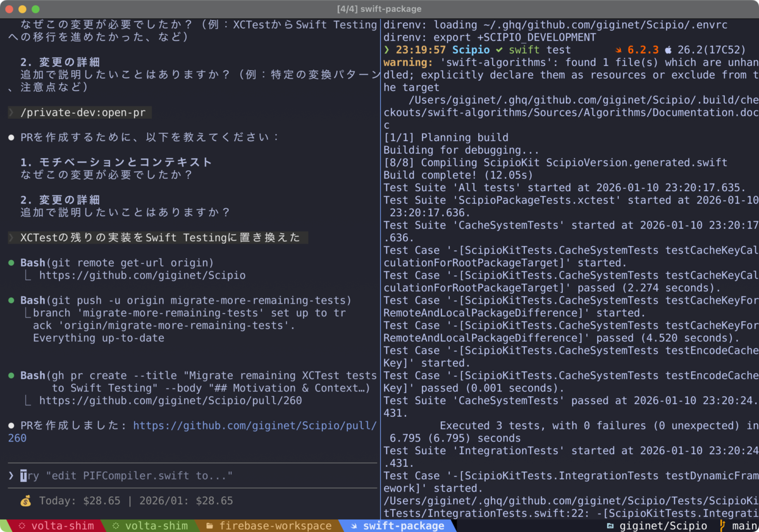
Task: Click the gear icon on red volta-shim tab
Action: tap(22, 526)
